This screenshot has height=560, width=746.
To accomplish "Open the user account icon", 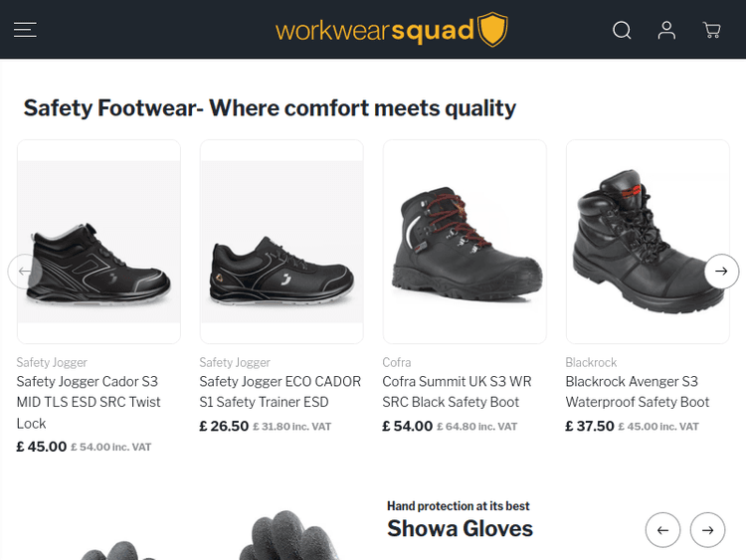I will click(666, 30).
